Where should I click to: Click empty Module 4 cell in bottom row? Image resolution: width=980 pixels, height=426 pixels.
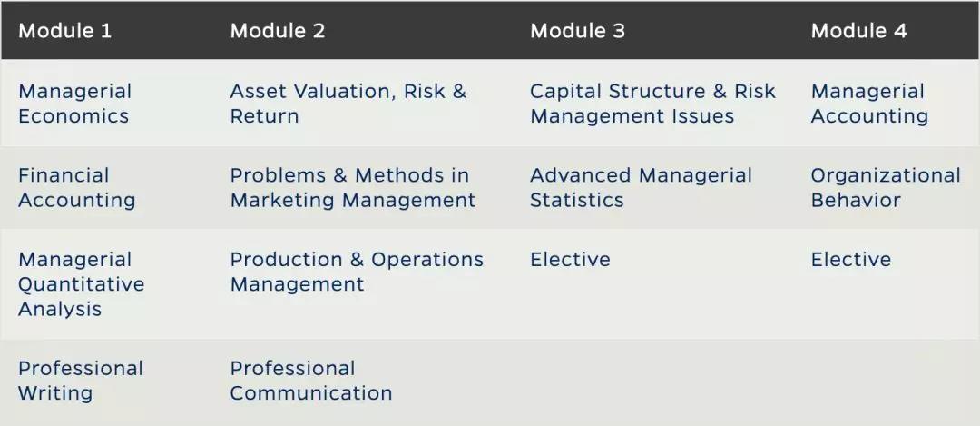coord(887,381)
